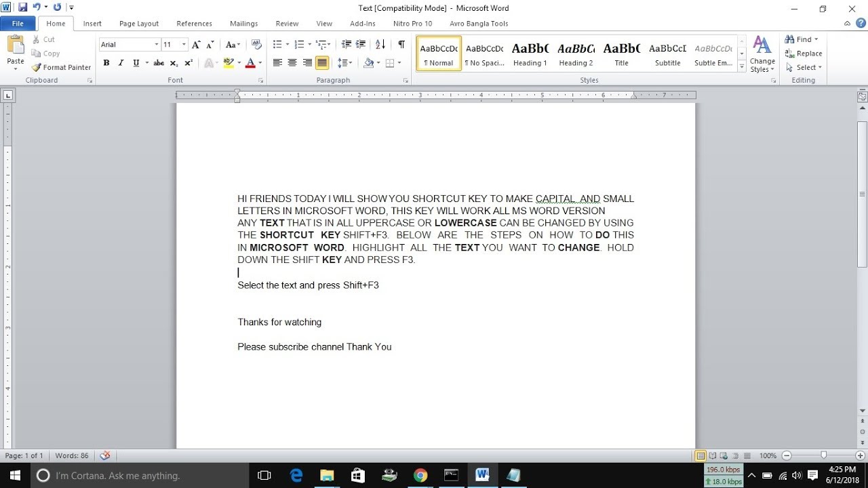
Task: Apply subscript formatting
Action: pyautogui.click(x=174, y=63)
